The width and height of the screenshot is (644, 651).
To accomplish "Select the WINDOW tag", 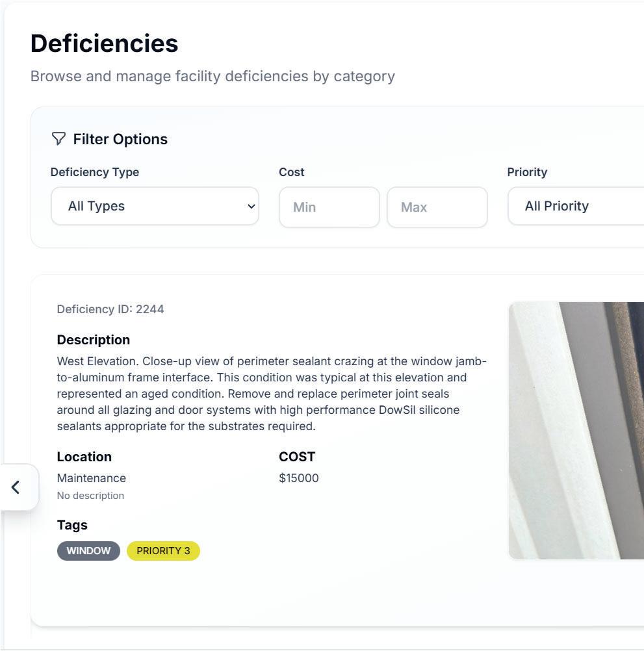I will pos(88,551).
